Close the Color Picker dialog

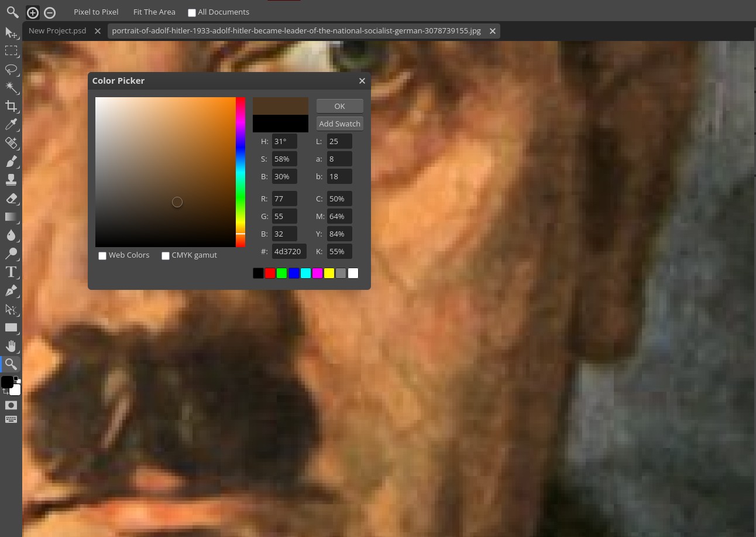tap(362, 81)
